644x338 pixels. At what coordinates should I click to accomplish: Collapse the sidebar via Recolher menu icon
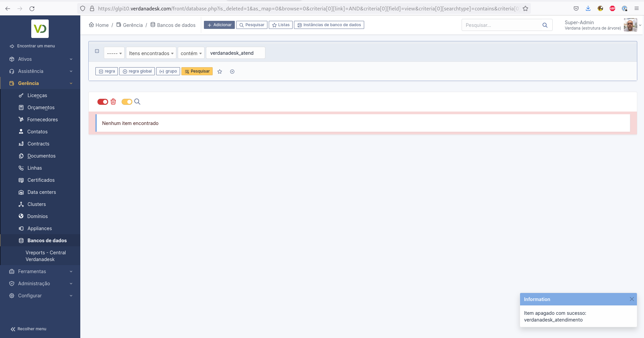[x=13, y=329]
